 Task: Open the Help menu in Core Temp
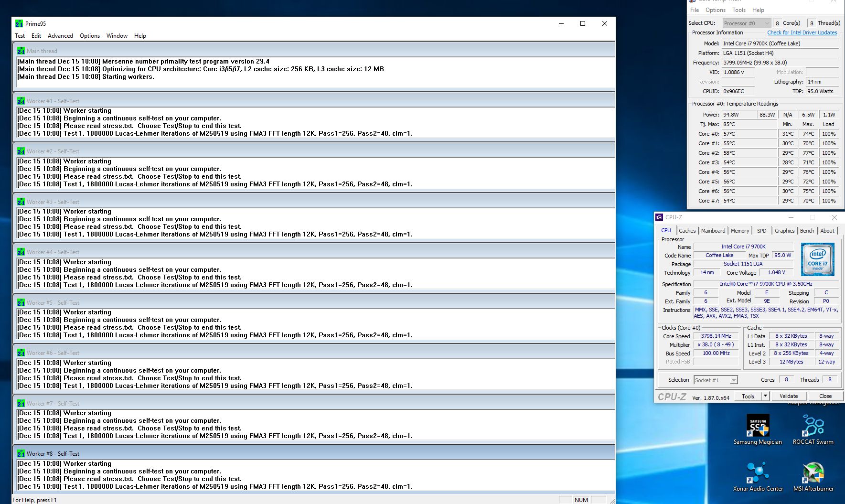[758, 10]
